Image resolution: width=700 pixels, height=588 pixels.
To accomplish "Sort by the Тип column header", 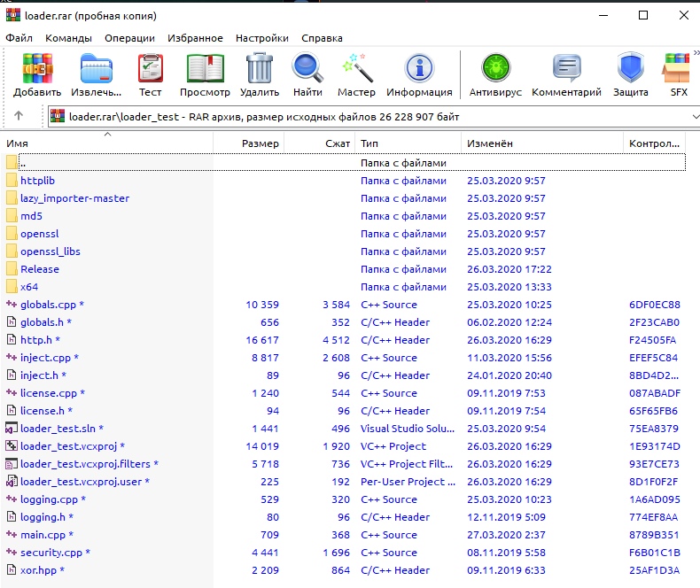I will [408, 143].
